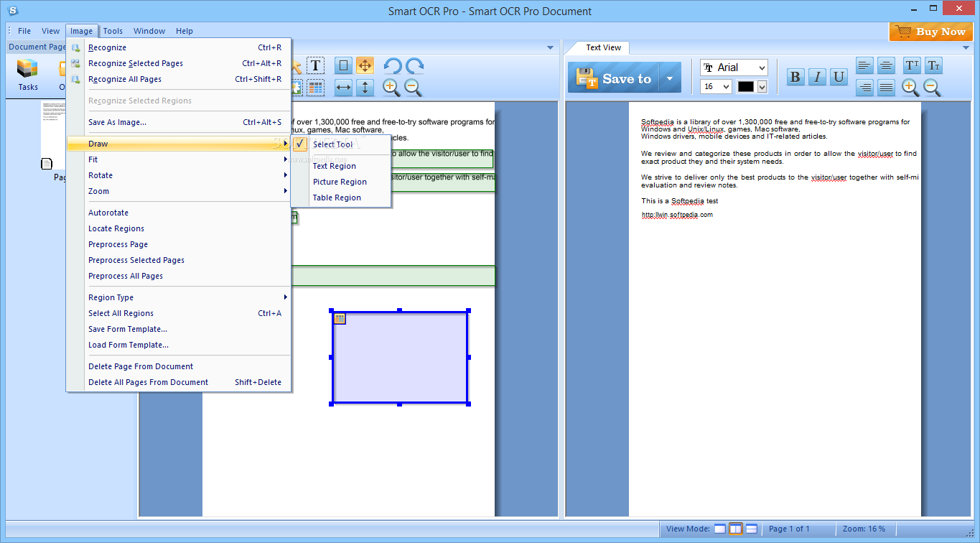The height and width of the screenshot is (543, 980).
Task: Zoom out on the image view
Action: (x=414, y=88)
